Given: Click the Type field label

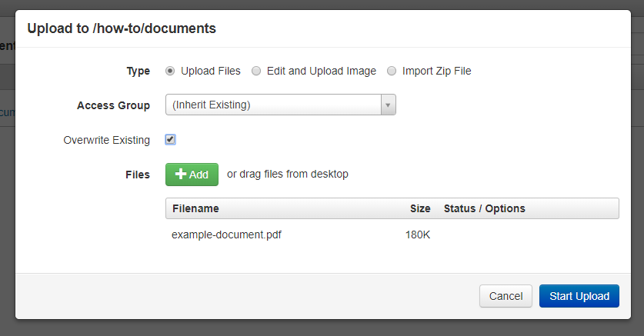Looking at the screenshot, I should (138, 71).
